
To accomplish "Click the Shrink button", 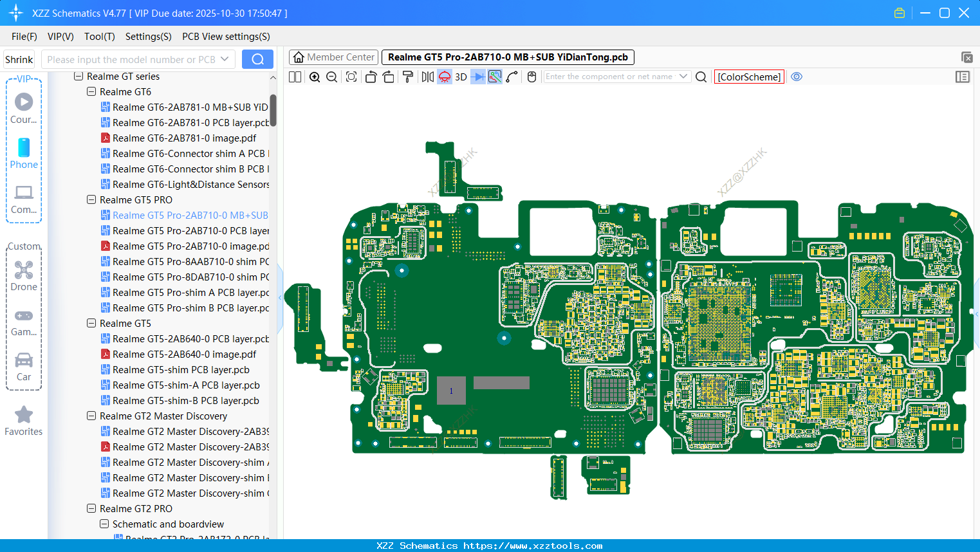I will point(19,59).
